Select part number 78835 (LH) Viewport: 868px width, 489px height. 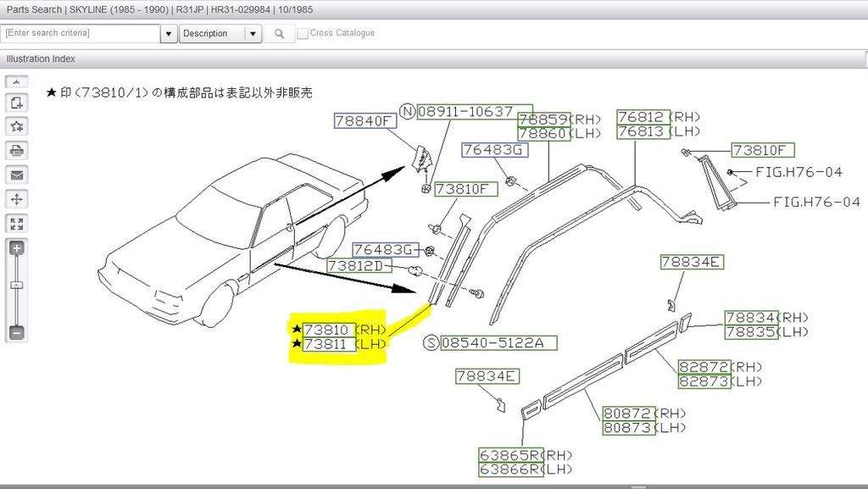click(x=751, y=331)
